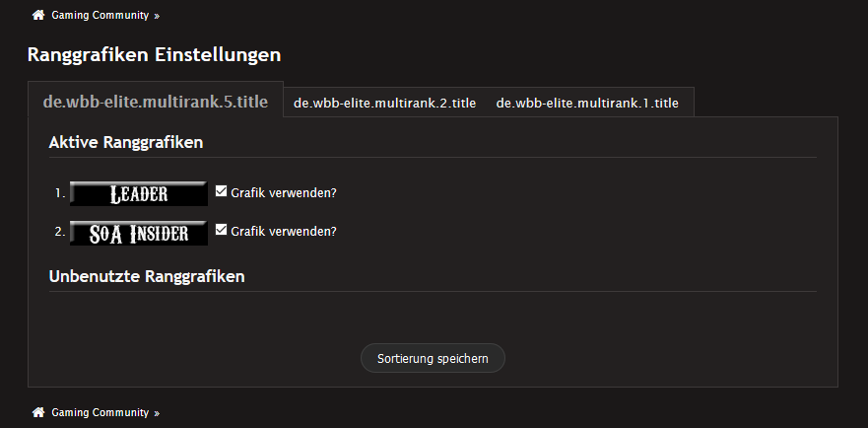Click the 'Unbenutzte Ranggrafiken' section heading
Screen dimensions: 868x428
pos(147,276)
